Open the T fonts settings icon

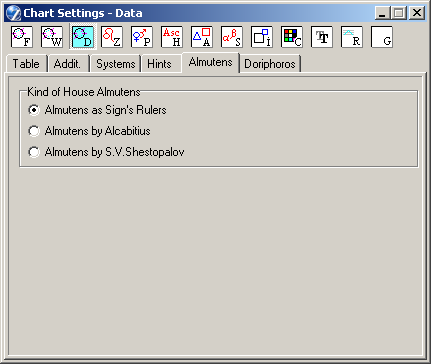pos(322,37)
